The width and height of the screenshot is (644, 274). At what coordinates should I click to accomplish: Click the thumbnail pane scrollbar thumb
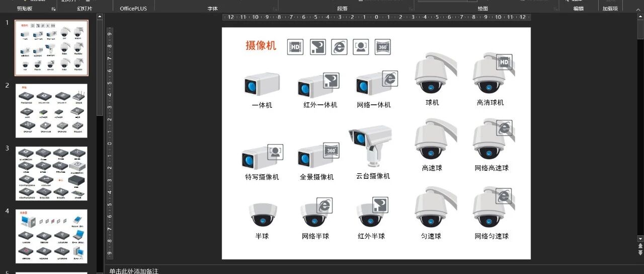(100, 68)
